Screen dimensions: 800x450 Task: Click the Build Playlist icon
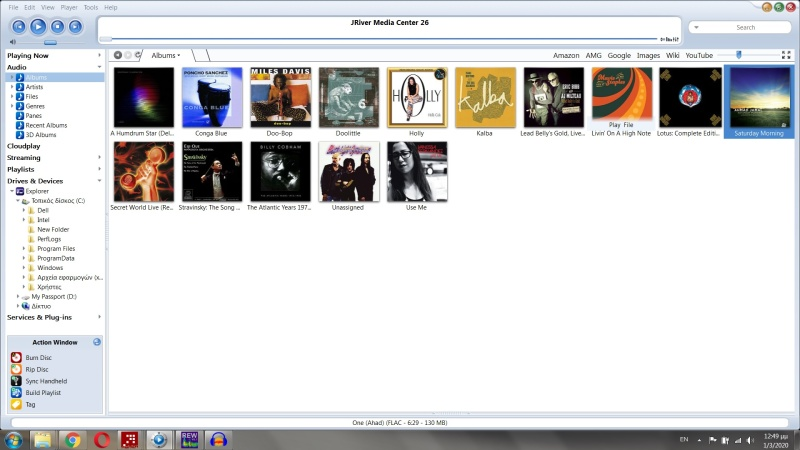pyautogui.click(x=16, y=393)
